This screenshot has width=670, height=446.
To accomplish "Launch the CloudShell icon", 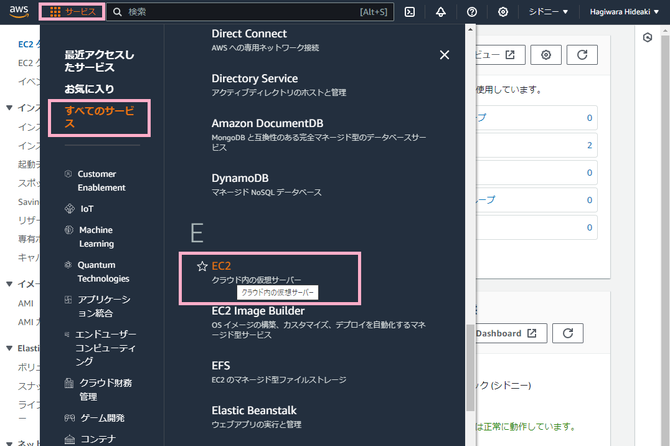I will [409, 12].
